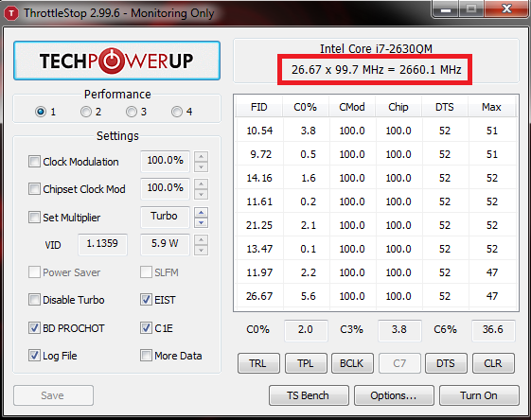Click the Chipset Clock Mod 100.0% field

165,188
